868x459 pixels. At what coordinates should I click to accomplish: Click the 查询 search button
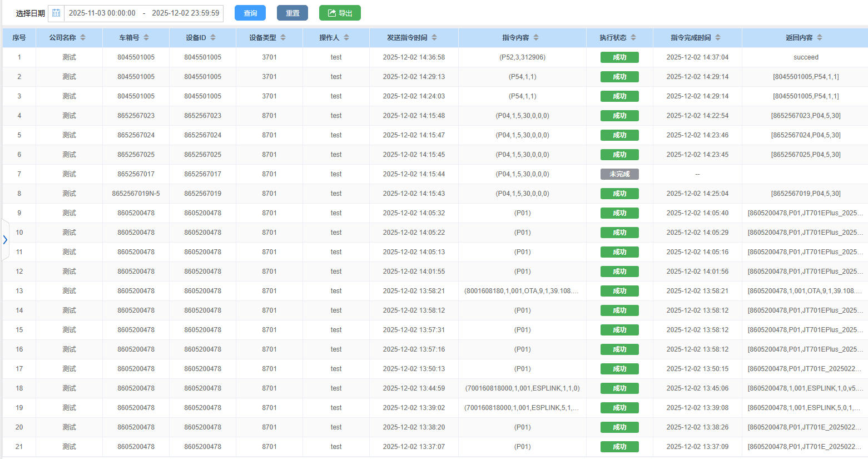(250, 13)
